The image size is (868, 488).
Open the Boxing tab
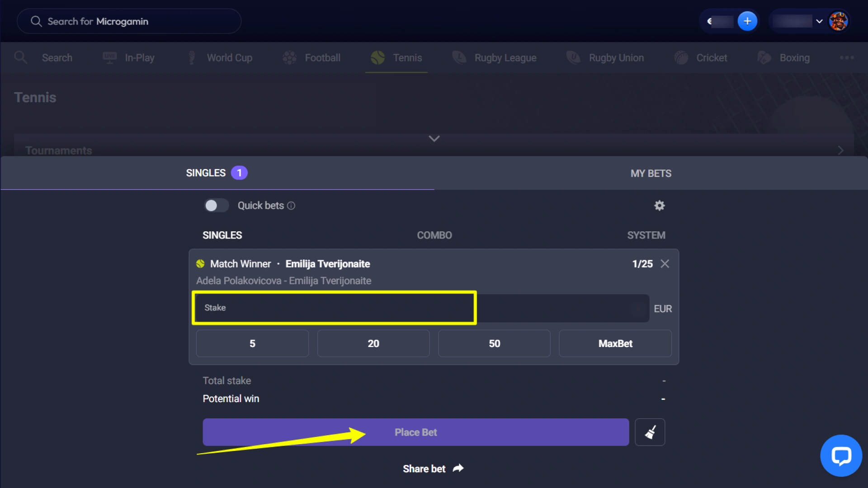(794, 58)
